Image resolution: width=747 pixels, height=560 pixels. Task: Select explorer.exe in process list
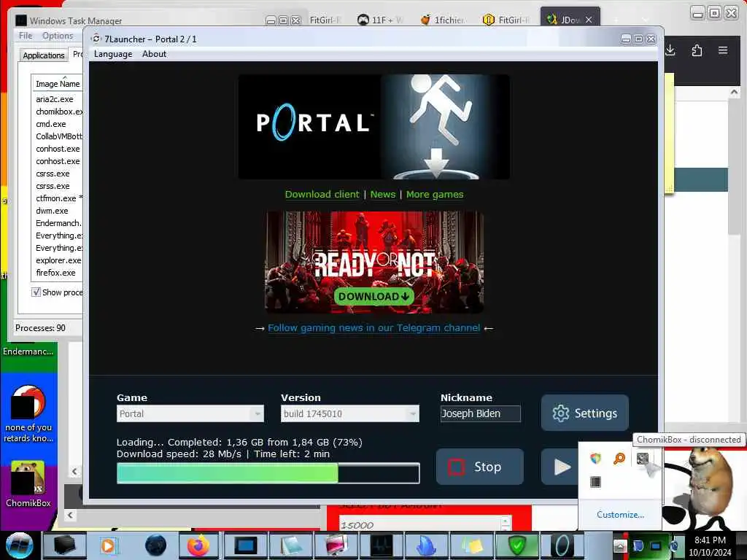(x=58, y=260)
